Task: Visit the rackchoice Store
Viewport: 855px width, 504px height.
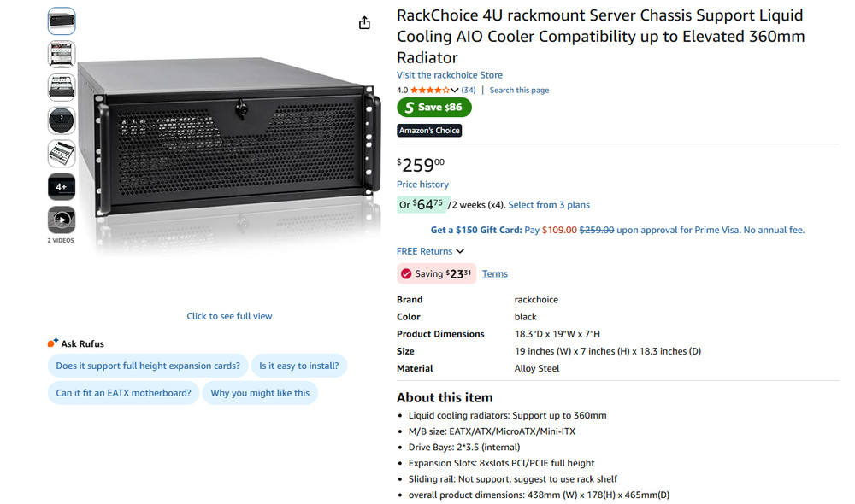Action: tap(449, 74)
